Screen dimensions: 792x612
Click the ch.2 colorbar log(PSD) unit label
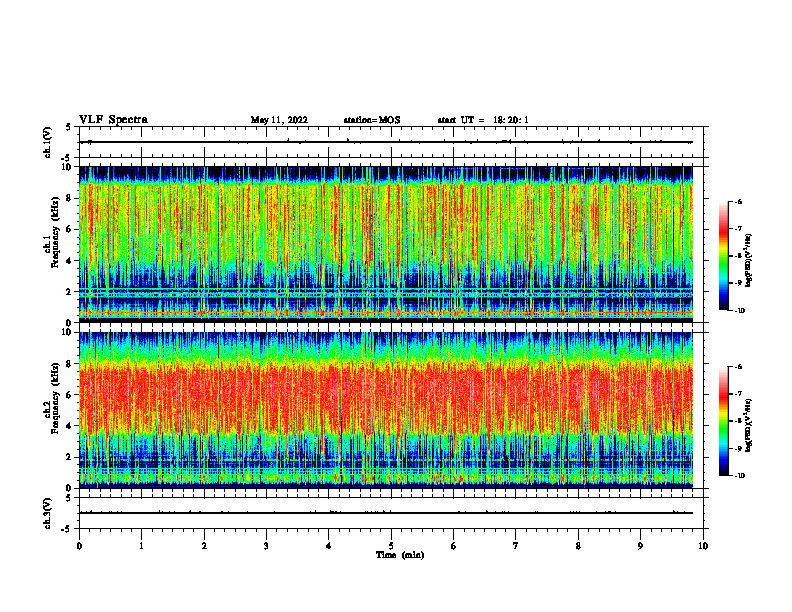749,424
